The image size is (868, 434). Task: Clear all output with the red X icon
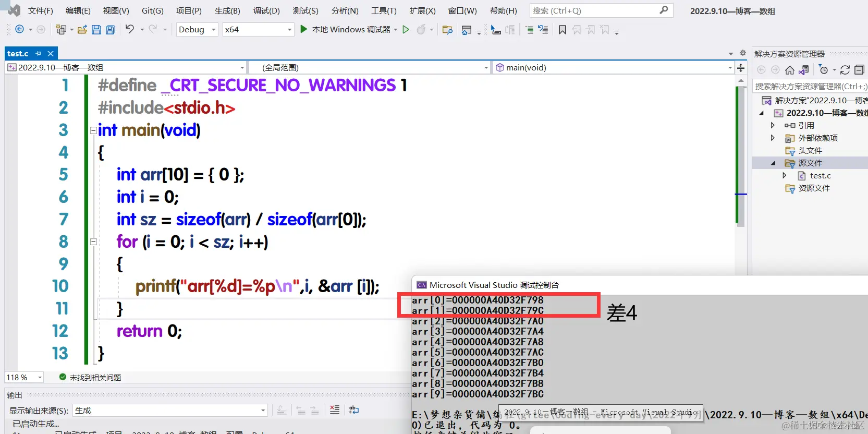[335, 410]
